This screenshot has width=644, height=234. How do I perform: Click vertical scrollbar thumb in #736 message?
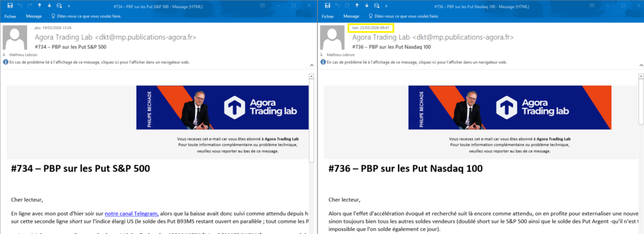pos(640,101)
